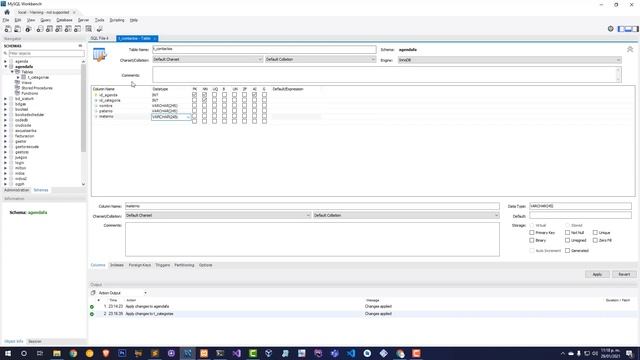This screenshot has height=360, width=640.
Task: Click the create function toolbar icon
Action: 78,29
